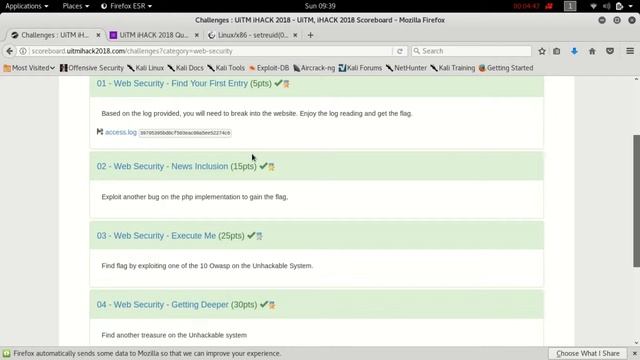Open the NetHunter bookmark

click(406, 68)
